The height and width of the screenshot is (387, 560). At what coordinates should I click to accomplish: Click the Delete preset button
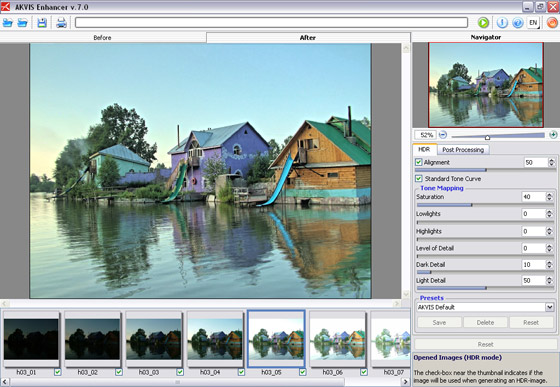(485, 322)
